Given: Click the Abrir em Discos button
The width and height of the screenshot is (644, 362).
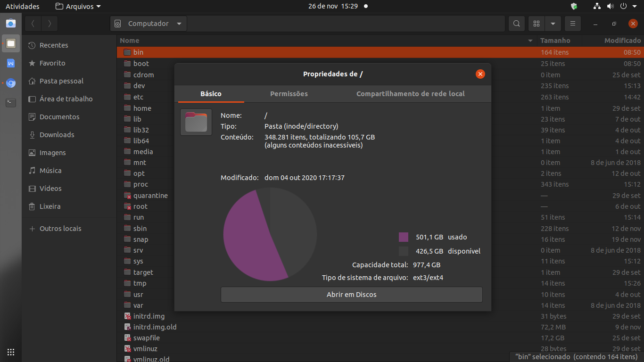Looking at the screenshot, I should click(x=352, y=295).
